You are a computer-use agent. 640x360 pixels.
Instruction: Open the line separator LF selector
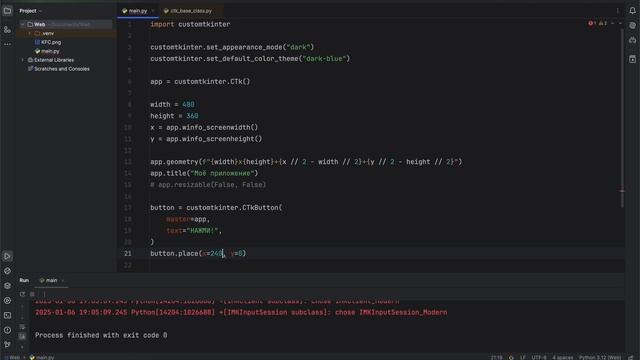[x=523, y=357]
